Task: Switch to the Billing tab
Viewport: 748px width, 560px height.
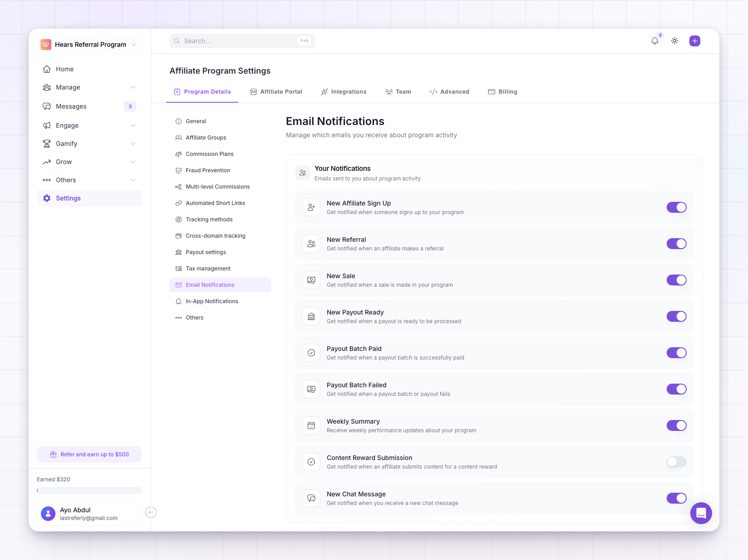Action: [x=503, y=92]
